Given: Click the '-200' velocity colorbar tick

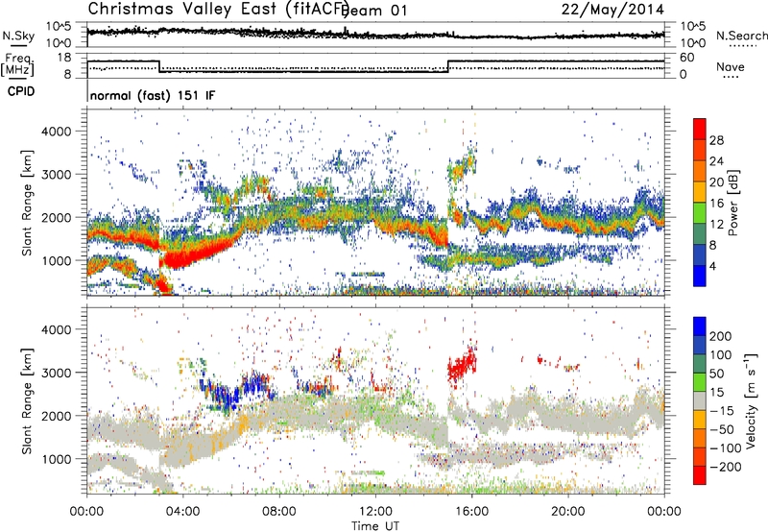Looking at the screenshot, I should (725, 467).
